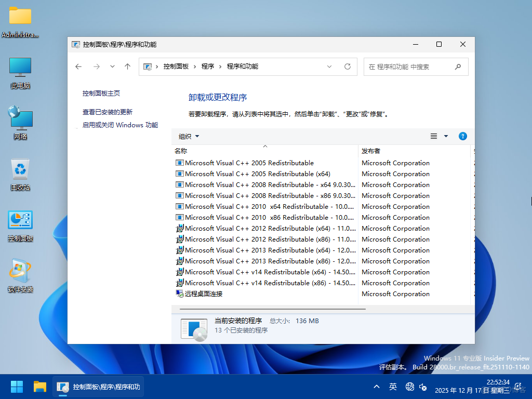This screenshot has width=532, height=399.
Task: Open File Explorer from the taskbar
Action: (x=39, y=387)
